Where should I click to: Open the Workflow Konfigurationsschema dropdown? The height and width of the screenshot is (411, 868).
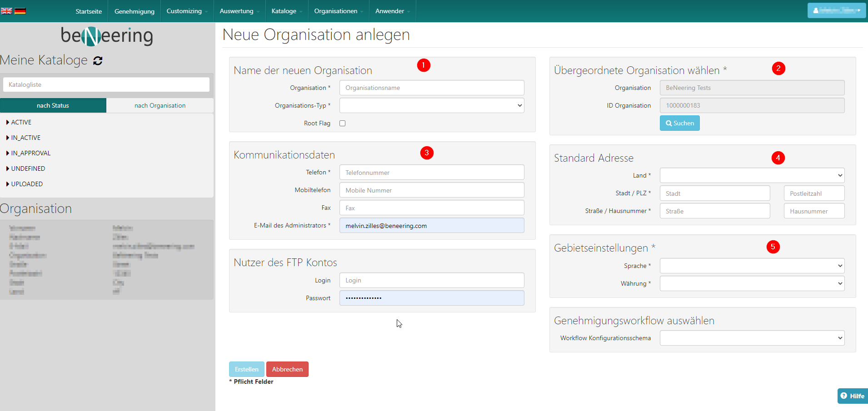tap(752, 338)
